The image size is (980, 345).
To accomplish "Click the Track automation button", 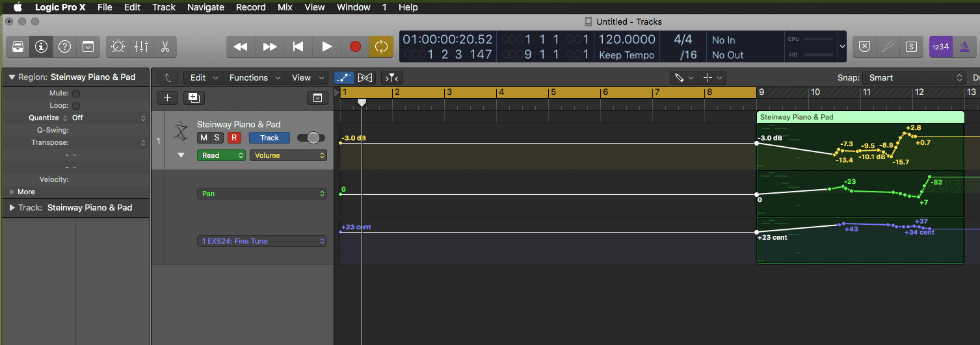I will point(269,138).
